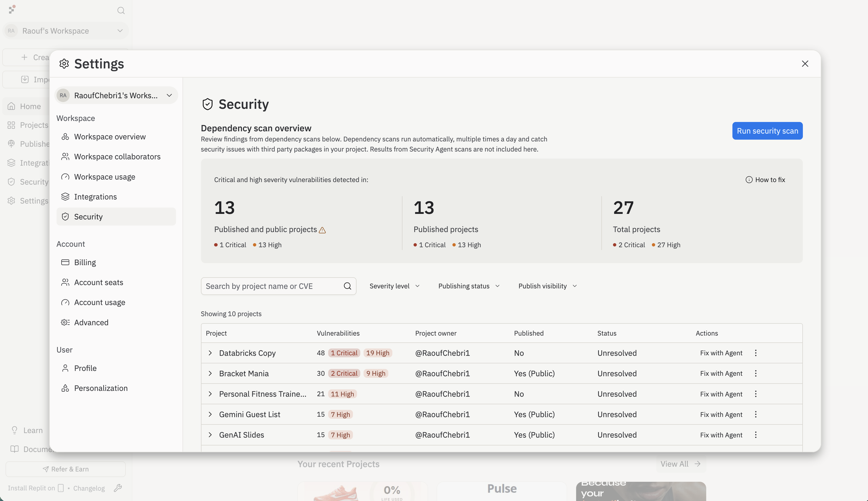Click the Settings gear icon in dialog title
The width and height of the screenshot is (868, 501).
coord(64,64)
